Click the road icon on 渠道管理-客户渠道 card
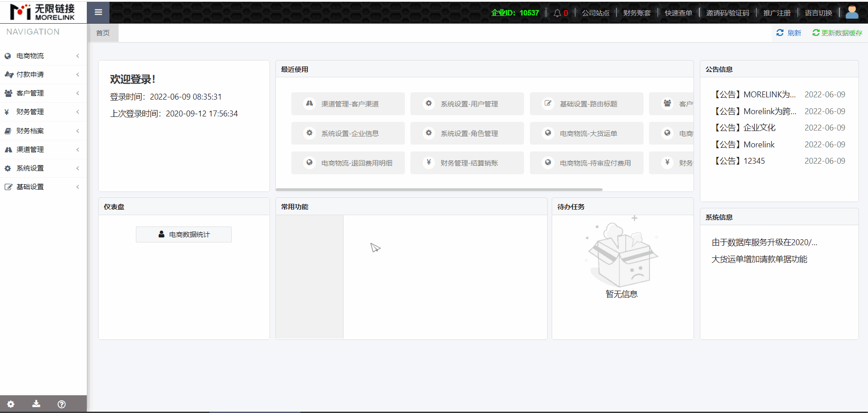The width and height of the screenshot is (868, 413). click(x=309, y=103)
